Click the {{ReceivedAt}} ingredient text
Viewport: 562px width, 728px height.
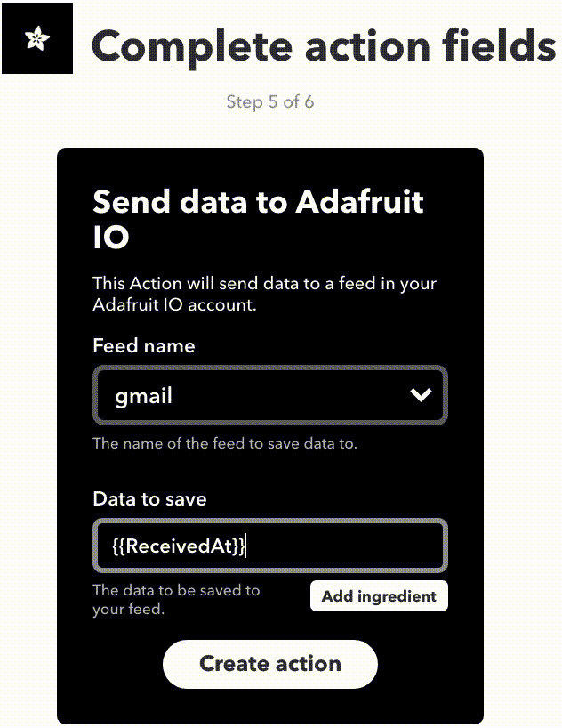178,546
